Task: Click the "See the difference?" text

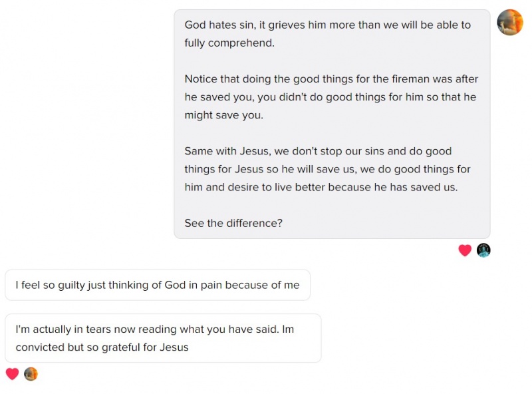Action: (x=233, y=223)
